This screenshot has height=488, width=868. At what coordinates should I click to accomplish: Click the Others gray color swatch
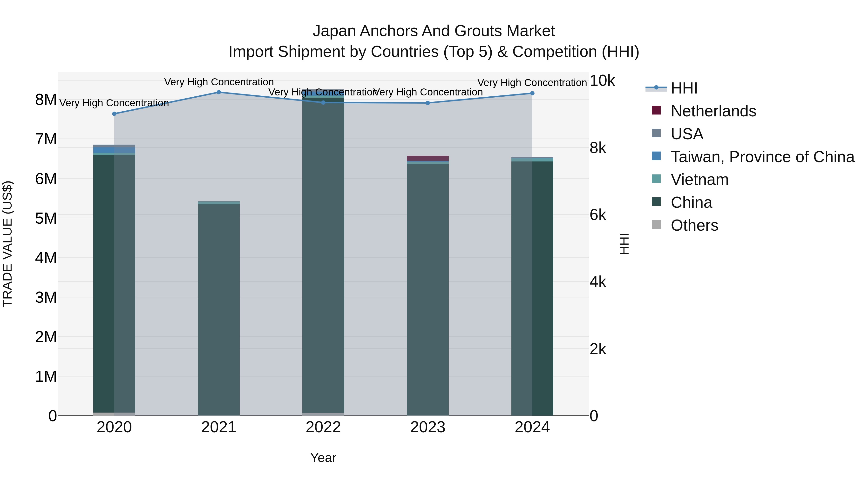pos(656,224)
